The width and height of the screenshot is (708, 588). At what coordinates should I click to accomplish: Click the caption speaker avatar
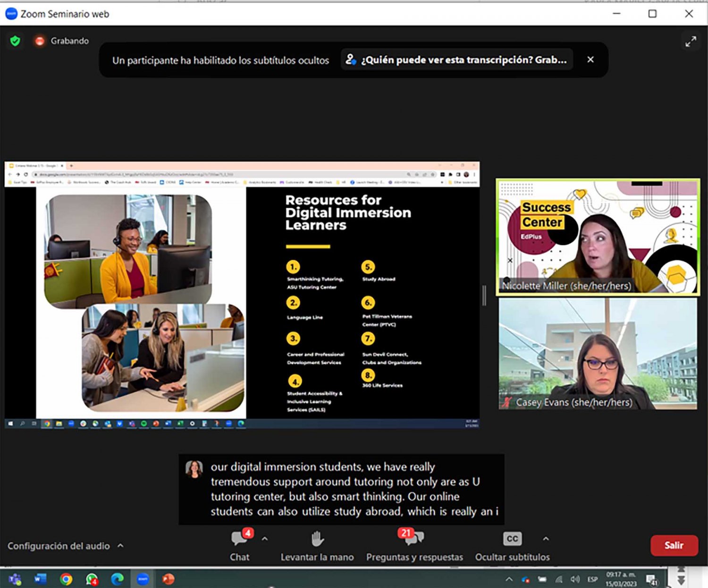tap(194, 469)
